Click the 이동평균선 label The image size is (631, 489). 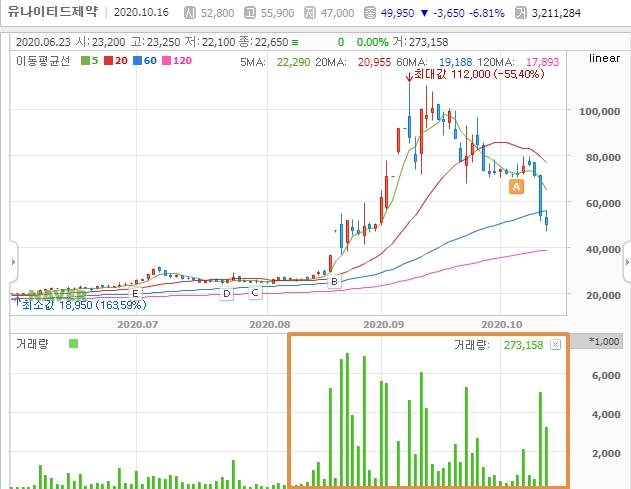(x=43, y=61)
